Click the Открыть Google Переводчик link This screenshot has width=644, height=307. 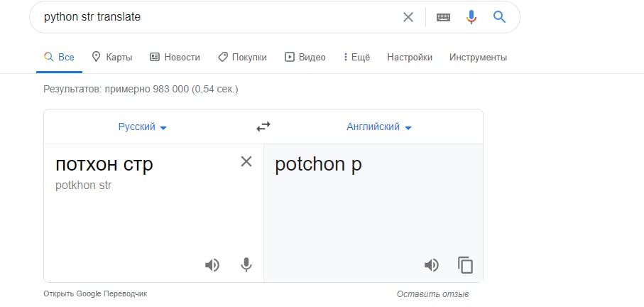point(95,293)
